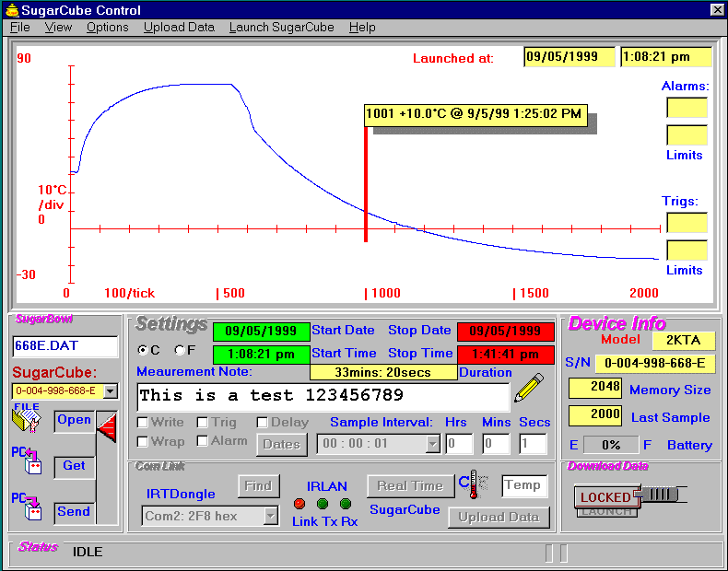Click the launched date 09/05/1999 box
This screenshot has width=728, height=571.
click(x=569, y=56)
